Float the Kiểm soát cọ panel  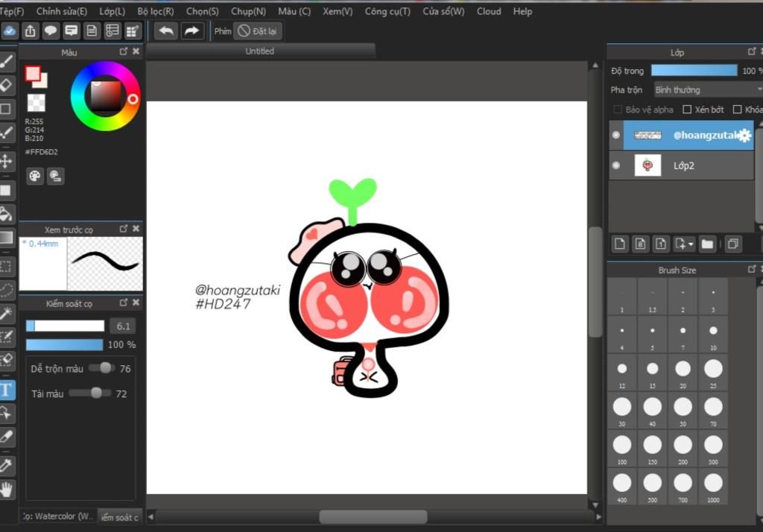(x=123, y=303)
